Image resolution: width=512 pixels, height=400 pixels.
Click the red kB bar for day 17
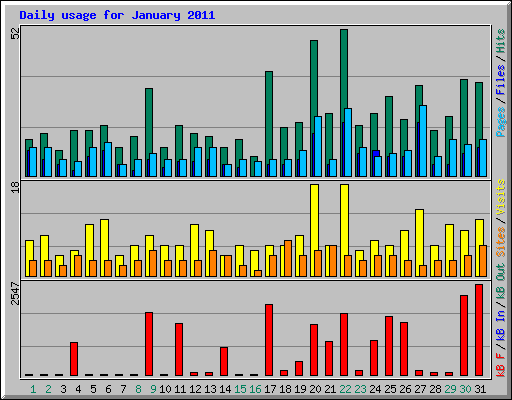[269, 340]
